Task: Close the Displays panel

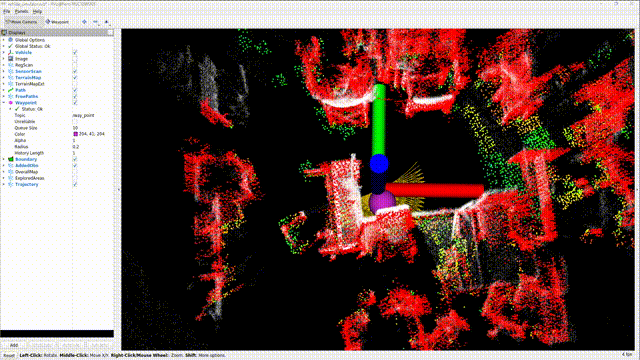Action: tap(110, 32)
